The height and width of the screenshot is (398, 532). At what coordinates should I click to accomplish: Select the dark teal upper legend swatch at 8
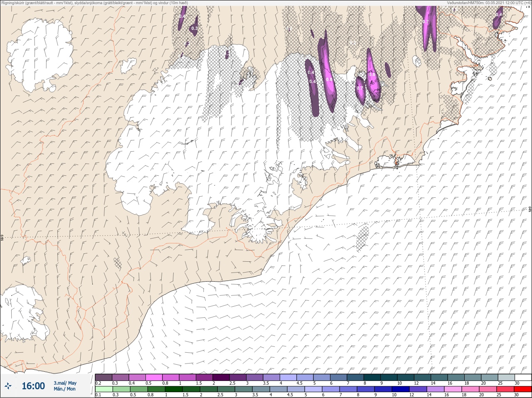(372, 378)
